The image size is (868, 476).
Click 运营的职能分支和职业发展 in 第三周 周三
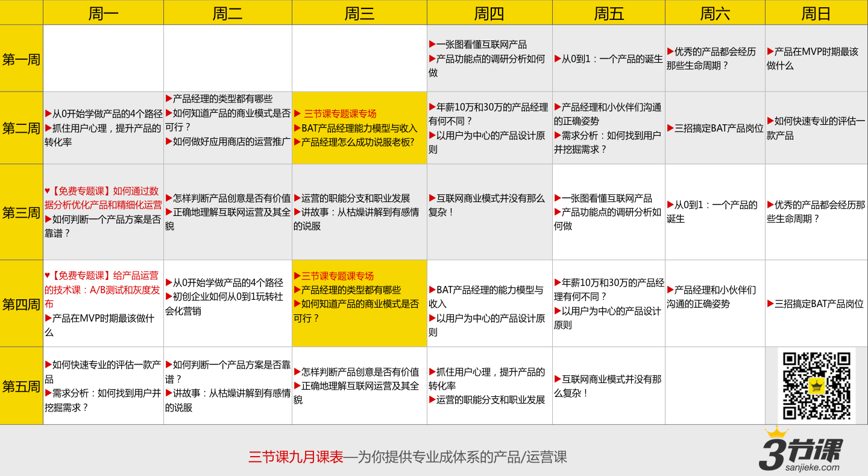coord(352,198)
